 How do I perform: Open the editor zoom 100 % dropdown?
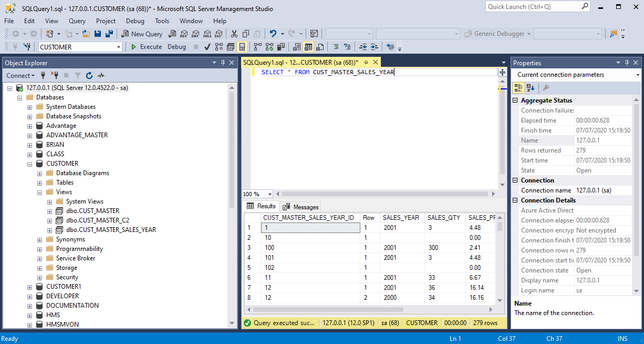[270, 194]
